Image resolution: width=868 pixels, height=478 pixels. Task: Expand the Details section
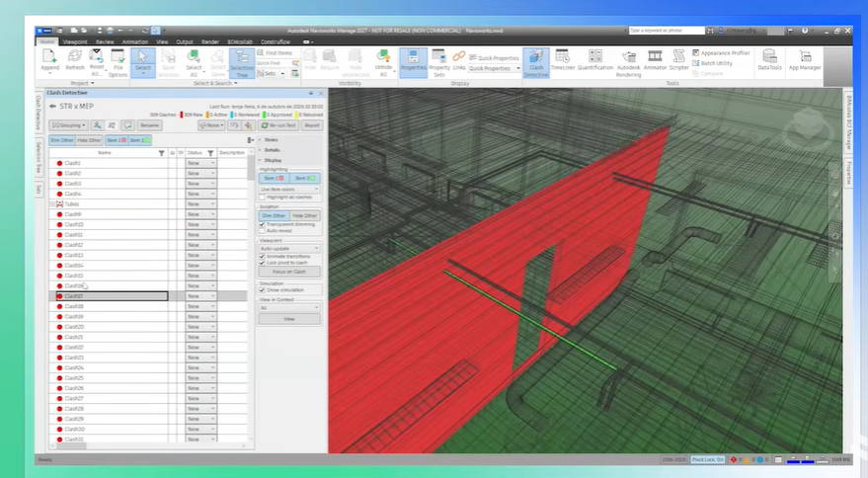click(272, 150)
